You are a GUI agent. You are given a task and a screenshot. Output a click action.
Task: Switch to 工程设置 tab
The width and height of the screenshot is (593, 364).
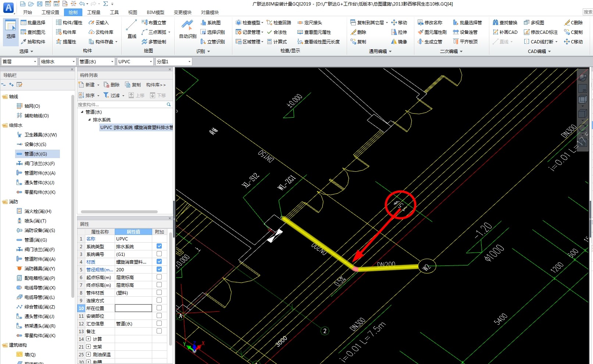50,12
